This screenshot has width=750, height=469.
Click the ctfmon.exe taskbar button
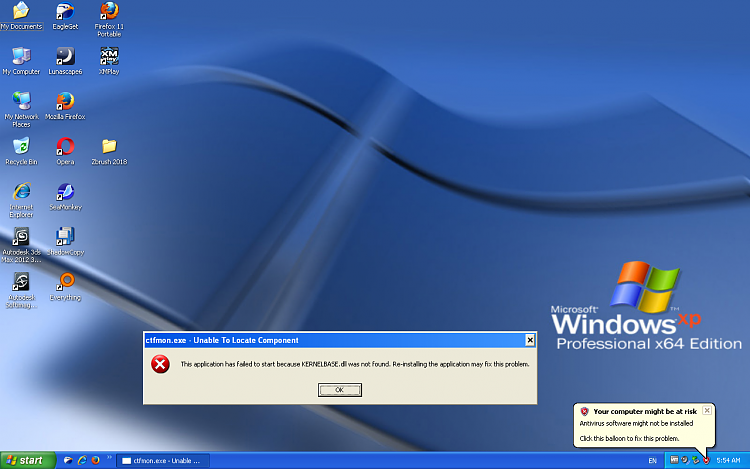163,461
